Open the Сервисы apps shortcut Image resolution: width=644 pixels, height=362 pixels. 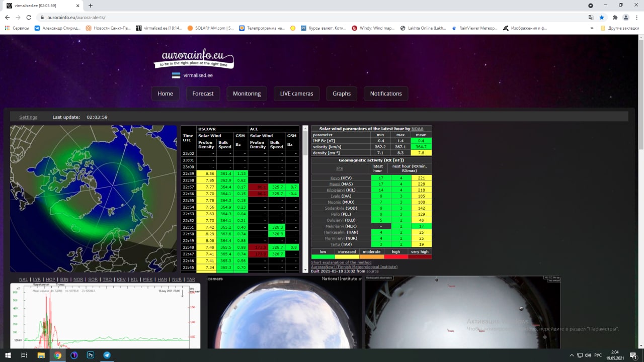[x=17, y=28]
